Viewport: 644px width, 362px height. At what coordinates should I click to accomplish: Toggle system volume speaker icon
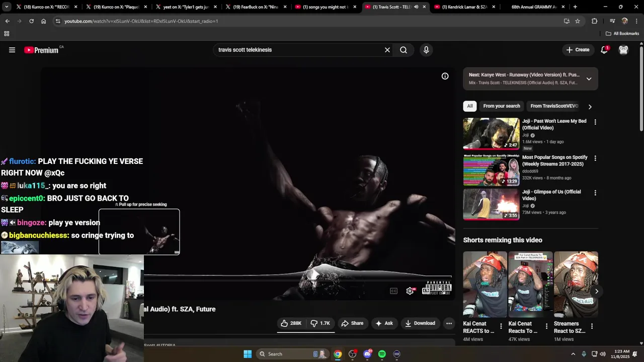(603, 354)
